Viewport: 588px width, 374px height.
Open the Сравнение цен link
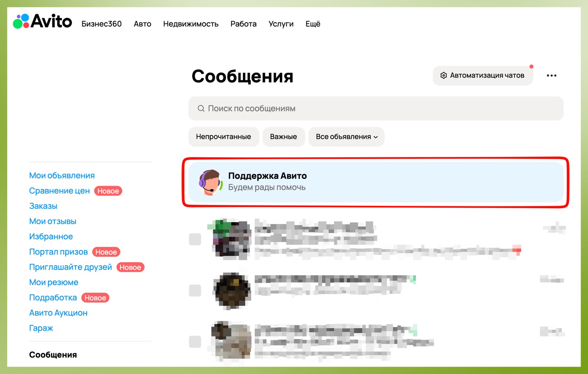(x=59, y=191)
